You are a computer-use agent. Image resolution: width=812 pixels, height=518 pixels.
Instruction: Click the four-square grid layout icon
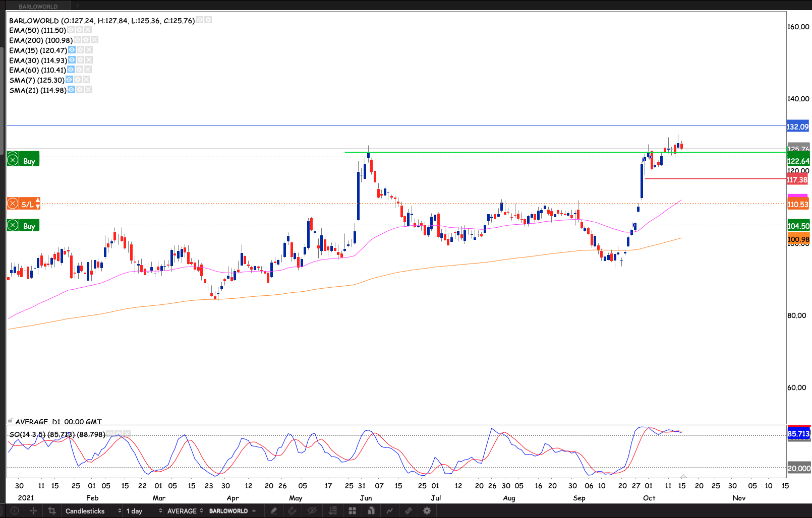(x=352, y=511)
